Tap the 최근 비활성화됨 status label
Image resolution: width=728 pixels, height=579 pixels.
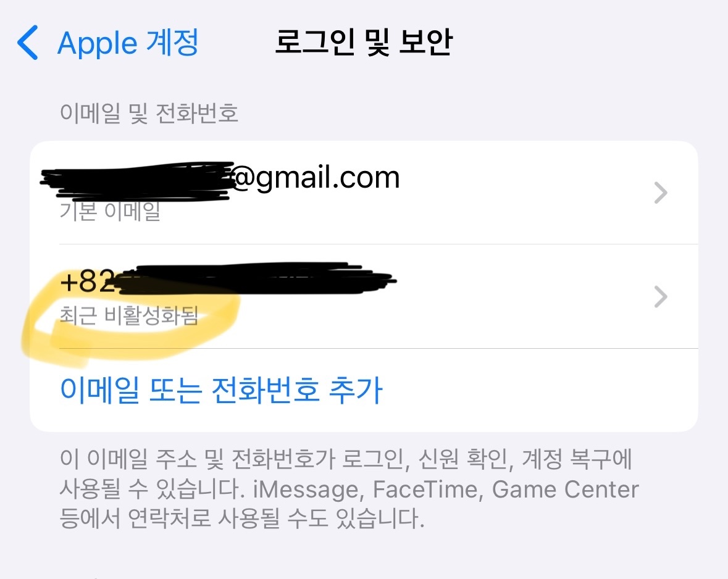[x=129, y=315]
